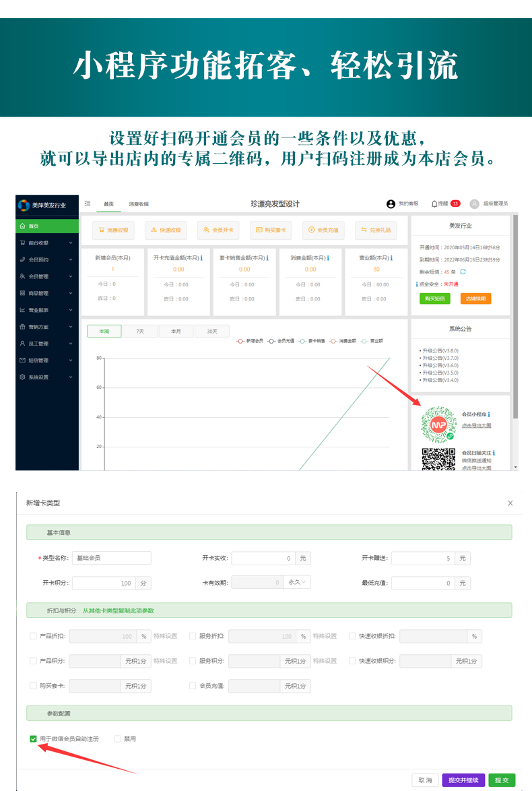Expand the 系统设置 sidebar menu
This screenshot has width=532, height=791.
46,377
